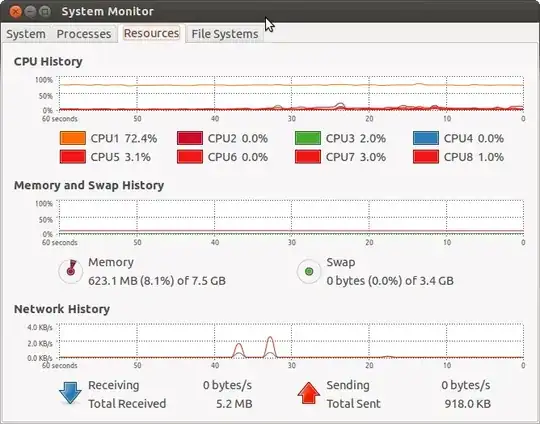
Task: Click the CPU4 0.0% label
Action: [474, 138]
